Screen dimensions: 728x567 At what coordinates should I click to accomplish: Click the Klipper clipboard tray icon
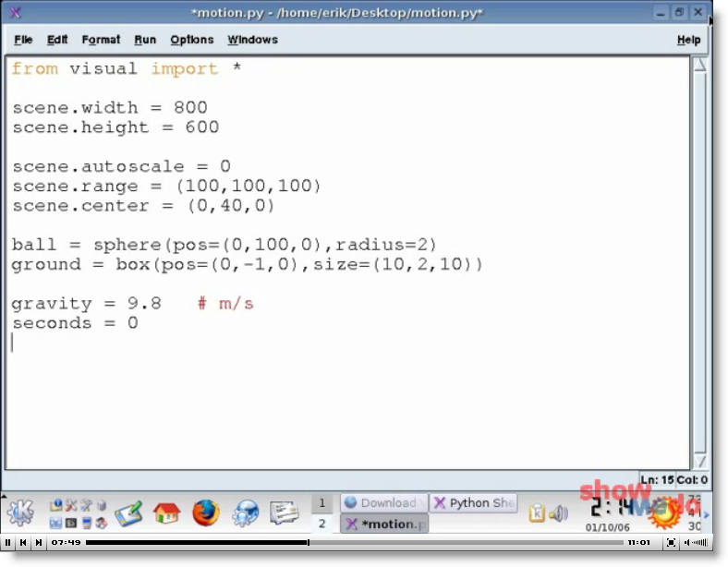tap(537, 513)
